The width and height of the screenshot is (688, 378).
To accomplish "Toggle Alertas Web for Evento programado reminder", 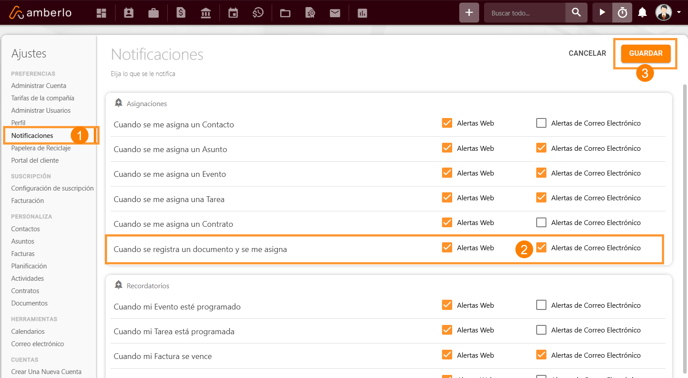I will [x=447, y=305].
